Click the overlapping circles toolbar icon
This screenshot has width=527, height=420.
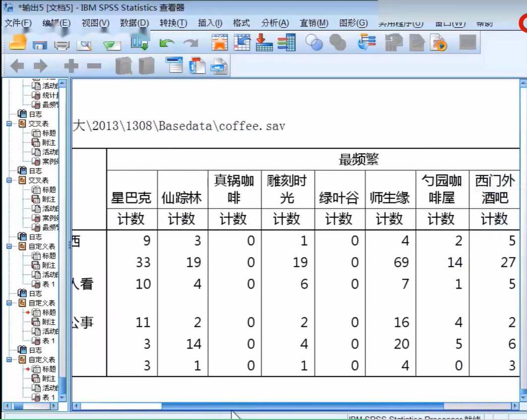pyautogui.click(x=314, y=43)
